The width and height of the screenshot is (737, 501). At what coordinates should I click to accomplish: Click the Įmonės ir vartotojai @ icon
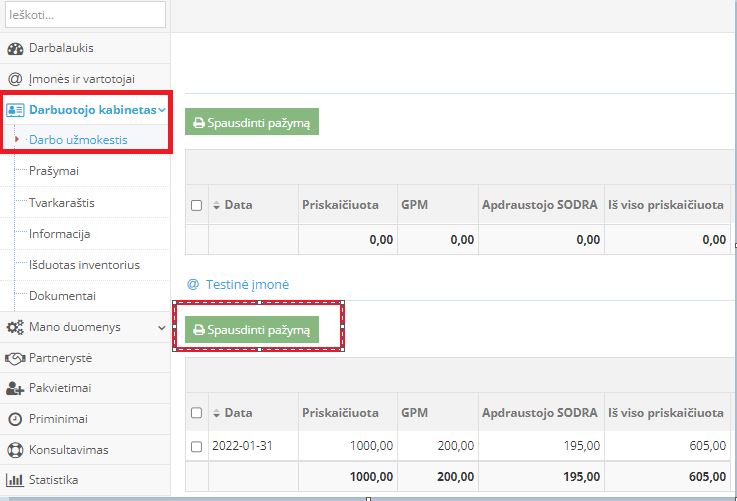click(15, 79)
